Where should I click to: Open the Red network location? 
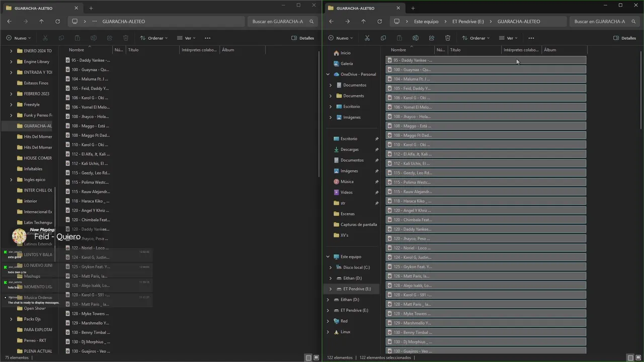point(344,321)
